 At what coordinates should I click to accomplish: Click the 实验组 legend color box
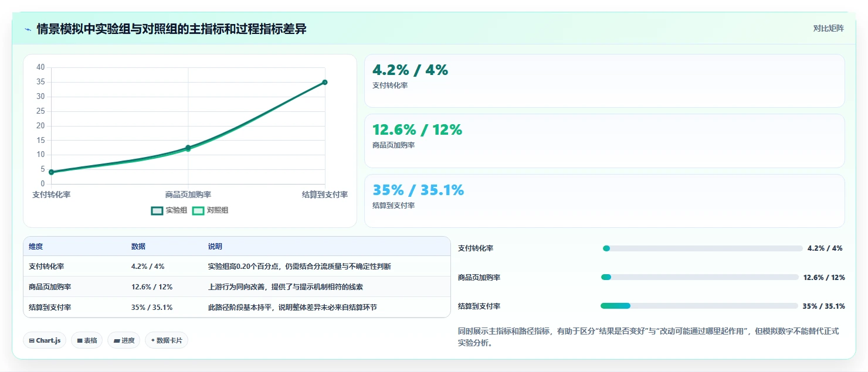157,211
